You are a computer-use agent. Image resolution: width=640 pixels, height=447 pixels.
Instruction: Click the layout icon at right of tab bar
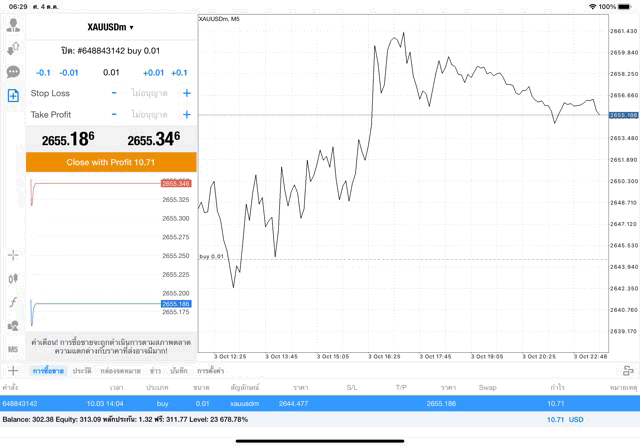[628, 370]
